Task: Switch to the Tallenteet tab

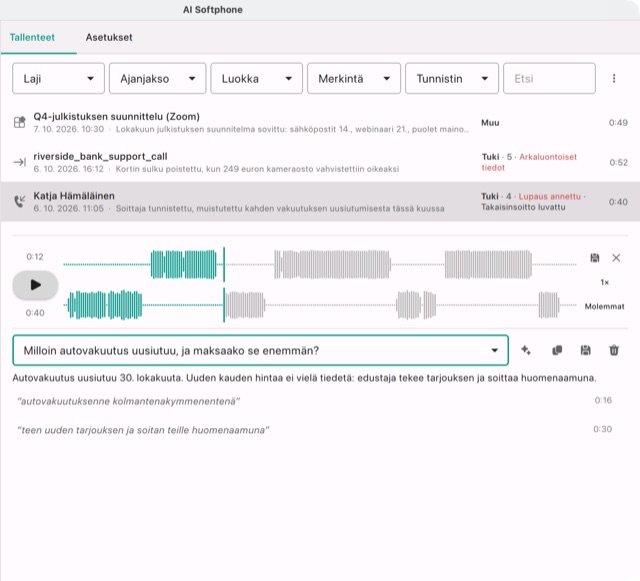Action: click(32, 37)
